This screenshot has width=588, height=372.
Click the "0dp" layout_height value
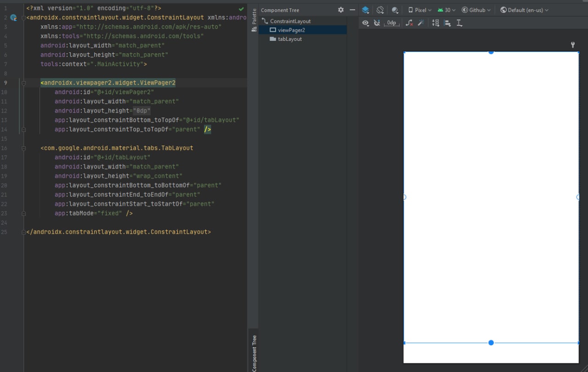coord(141,111)
